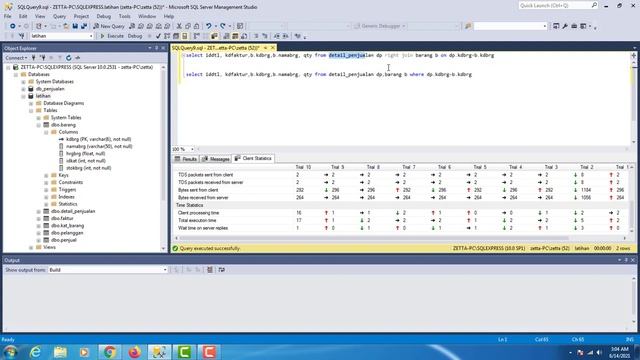640x360 pixels.
Task: Open the Tools menu
Action: coord(124,16)
